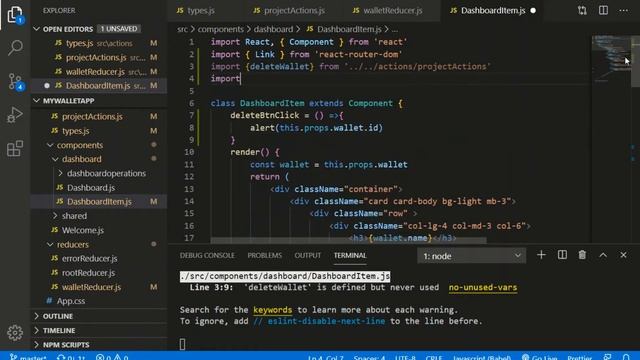The height and width of the screenshot is (360, 640).
Task: Open walletReducer.js in Open Editors list
Action: 99,72
